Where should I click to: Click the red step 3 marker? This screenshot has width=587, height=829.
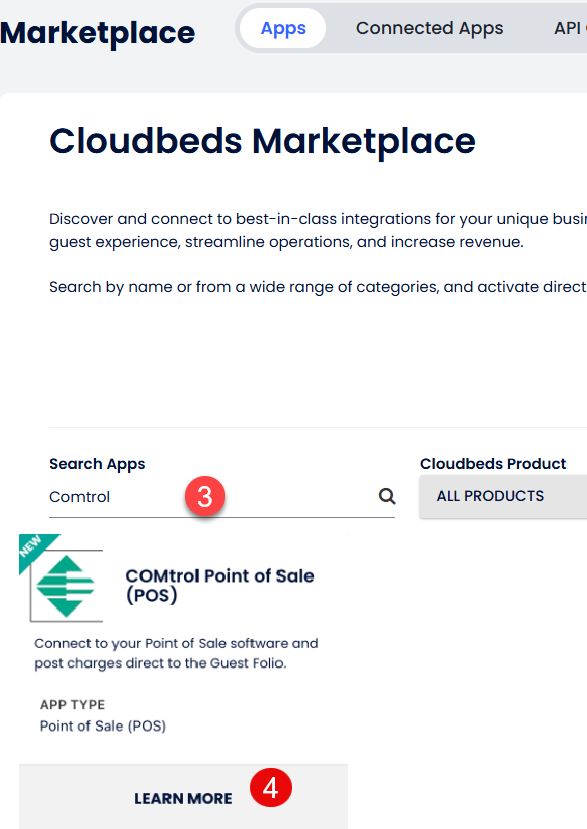205,496
